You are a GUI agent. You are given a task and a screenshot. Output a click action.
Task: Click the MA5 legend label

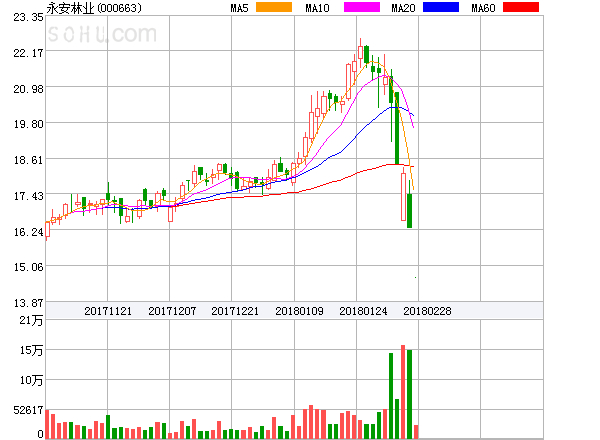point(240,8)
